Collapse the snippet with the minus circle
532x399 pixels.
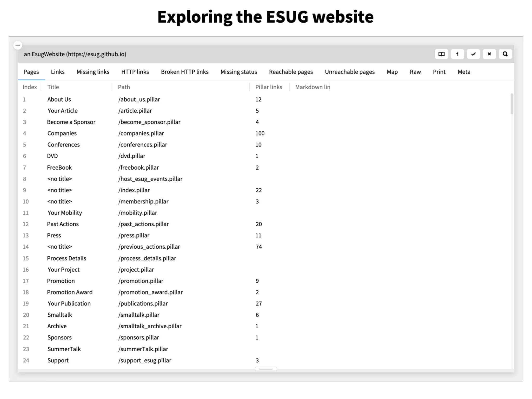click(x=18, y=45)
